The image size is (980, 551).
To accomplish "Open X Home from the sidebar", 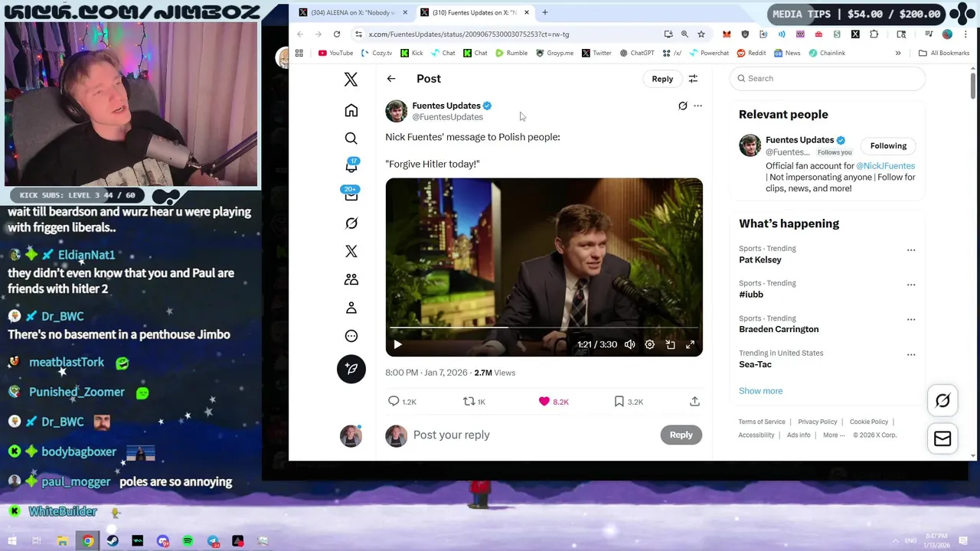I will pos(351,111).
